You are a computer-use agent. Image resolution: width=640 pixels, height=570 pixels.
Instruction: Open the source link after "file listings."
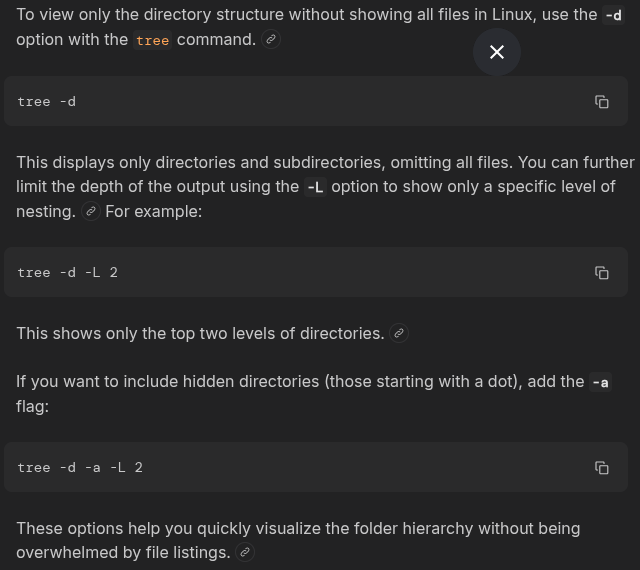pyautogui.click(x=245, y=552)
